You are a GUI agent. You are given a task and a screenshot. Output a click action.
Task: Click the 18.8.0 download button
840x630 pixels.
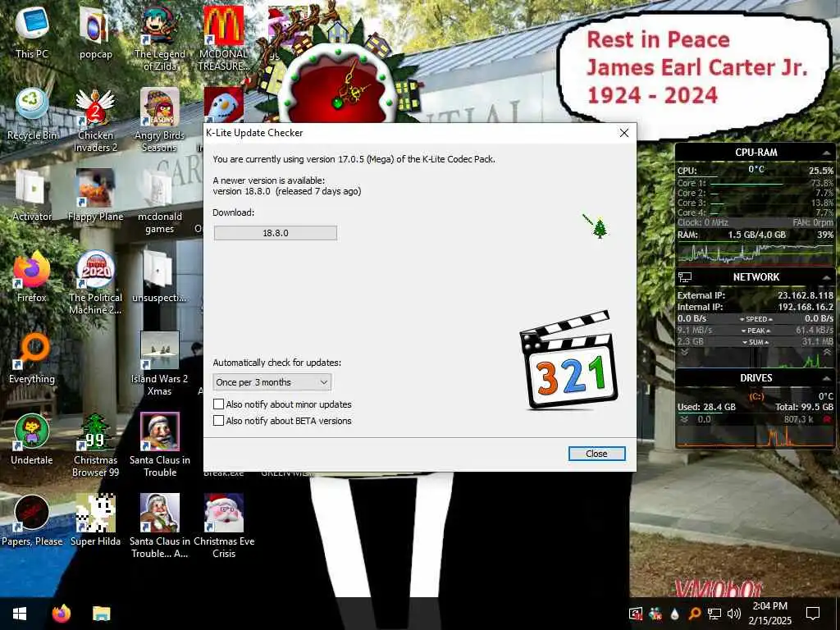[x=276, y=233]
